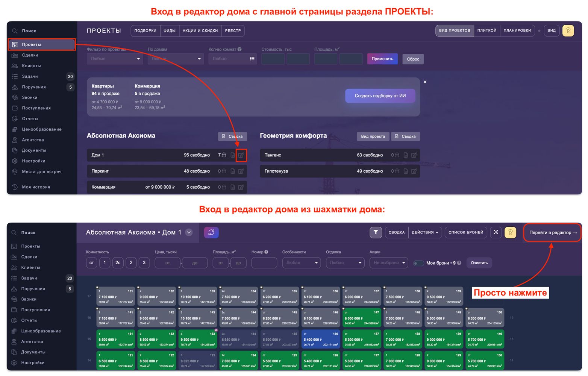588x376 pixels.
Task: Switch to the РЕЕСТР tab
Action: (233, 31)
